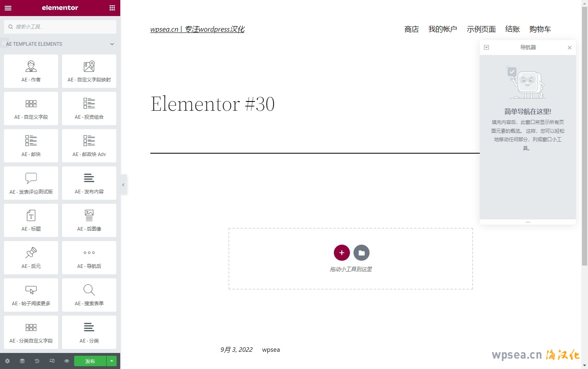Click the 商店 menu item
Screen dimensions: 588x369
pyautogui.click(x=411, y=29)
